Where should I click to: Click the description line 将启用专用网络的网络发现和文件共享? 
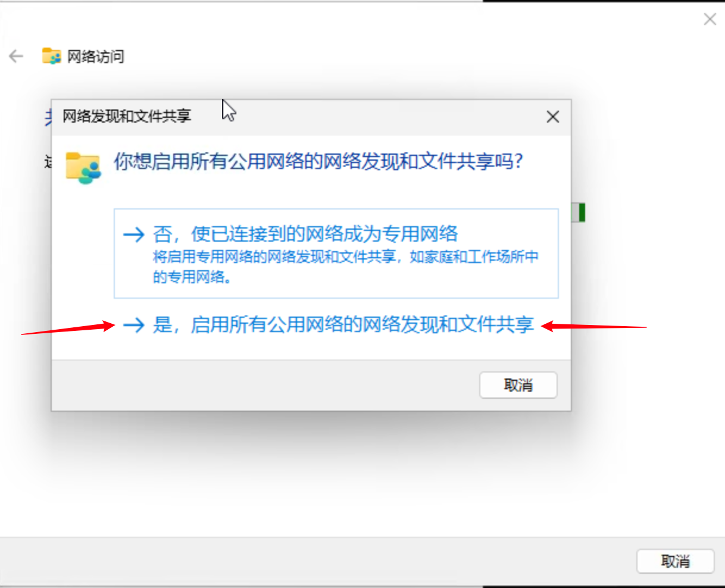coord(274,257)
